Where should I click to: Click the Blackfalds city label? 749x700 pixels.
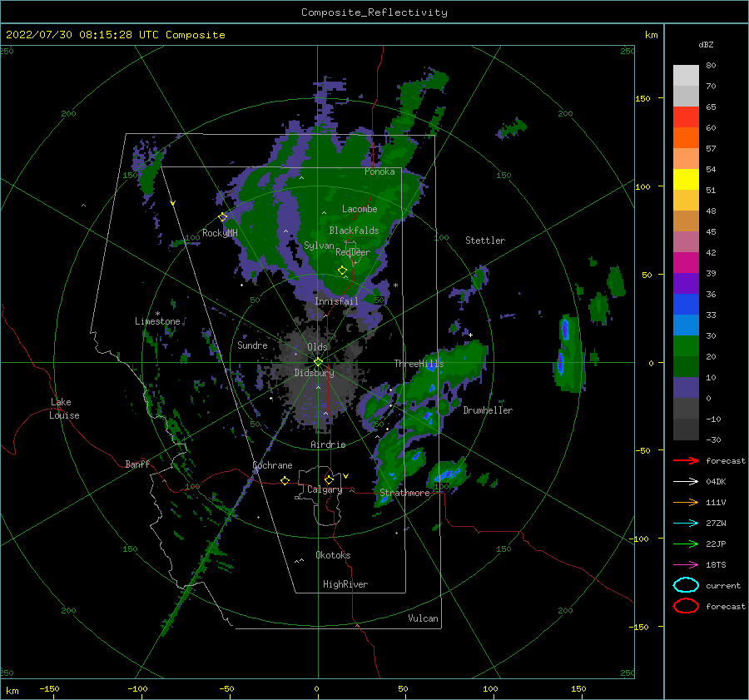354,231
